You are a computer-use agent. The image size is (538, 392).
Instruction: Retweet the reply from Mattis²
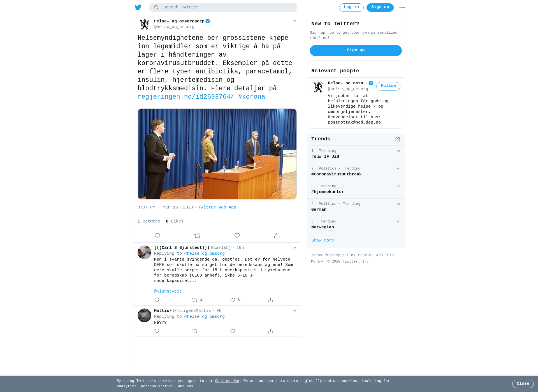coord(195,331)
